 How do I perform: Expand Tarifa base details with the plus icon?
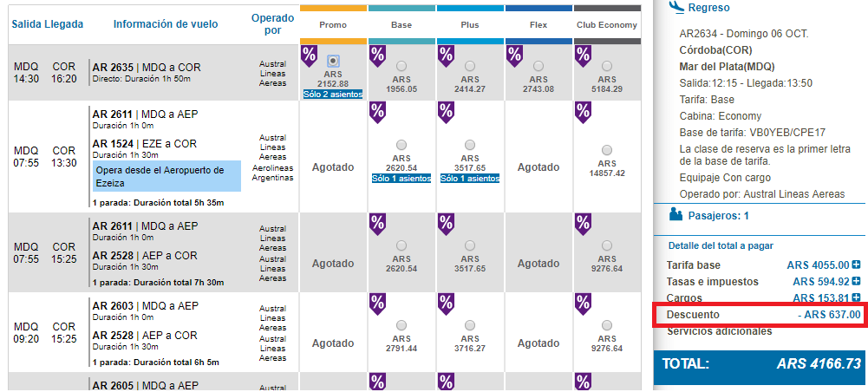pyautogui.click(x=857, y=265)
